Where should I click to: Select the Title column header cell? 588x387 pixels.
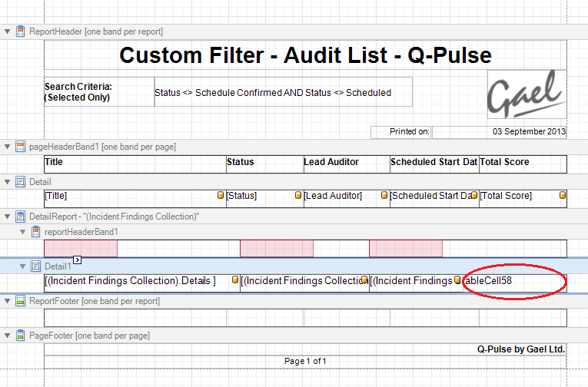click(x=135, y=164)
